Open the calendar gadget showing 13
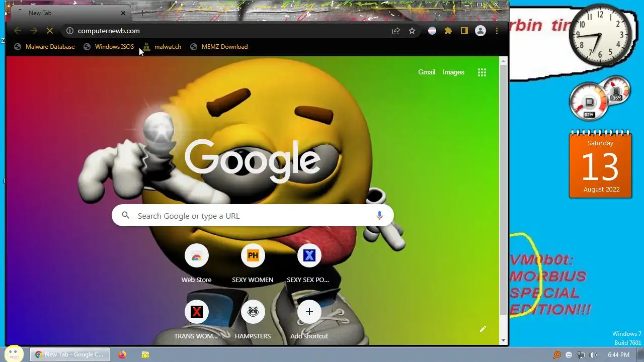Screen dimensions: 644x362 [600, 164]
